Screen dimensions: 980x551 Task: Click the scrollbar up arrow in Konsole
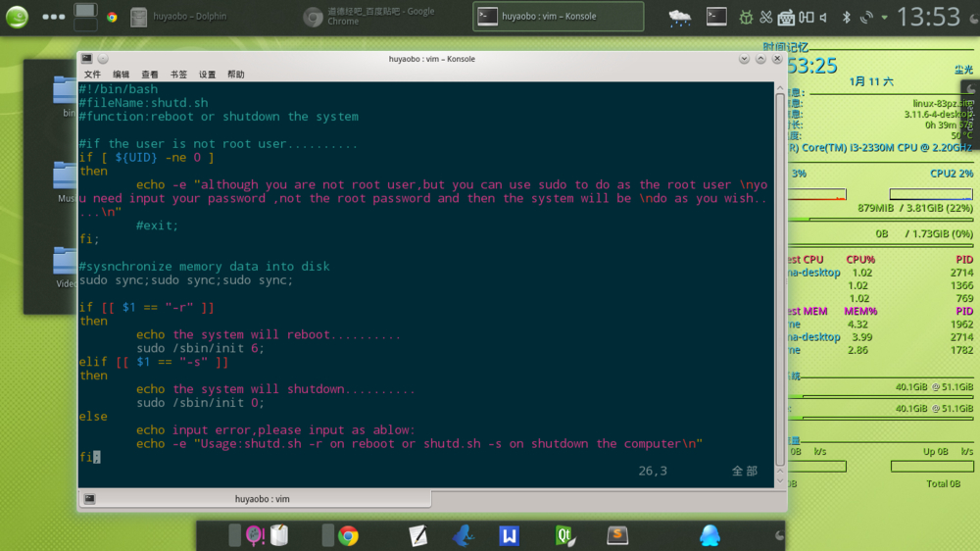click(780, 89)
